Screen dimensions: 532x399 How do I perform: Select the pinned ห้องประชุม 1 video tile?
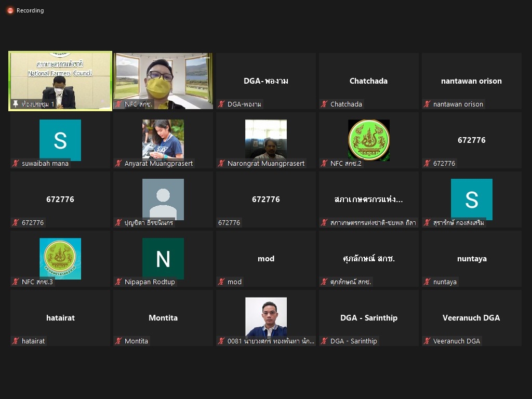[60, 81]
